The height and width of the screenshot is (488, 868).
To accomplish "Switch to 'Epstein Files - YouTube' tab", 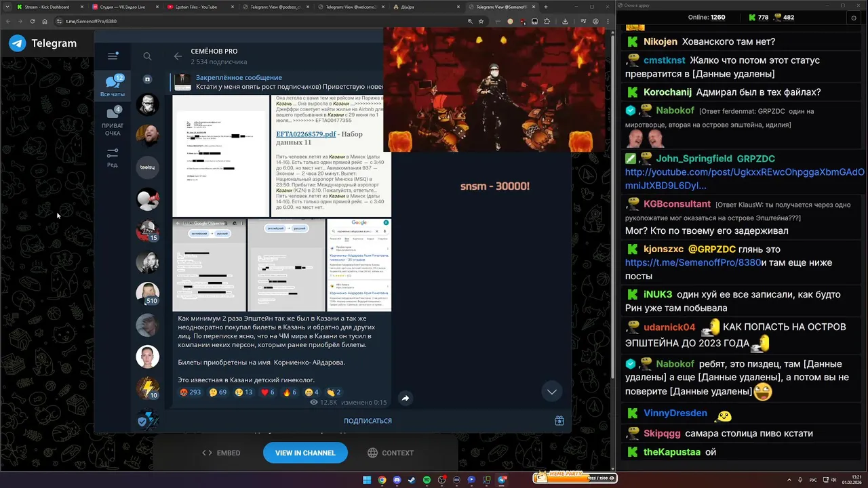I will click(199, 7).
